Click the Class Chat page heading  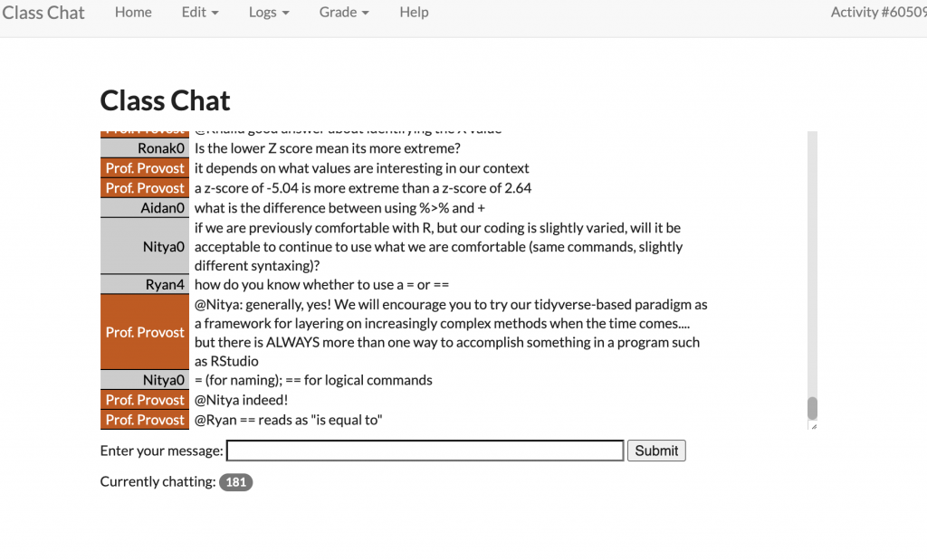165,100
